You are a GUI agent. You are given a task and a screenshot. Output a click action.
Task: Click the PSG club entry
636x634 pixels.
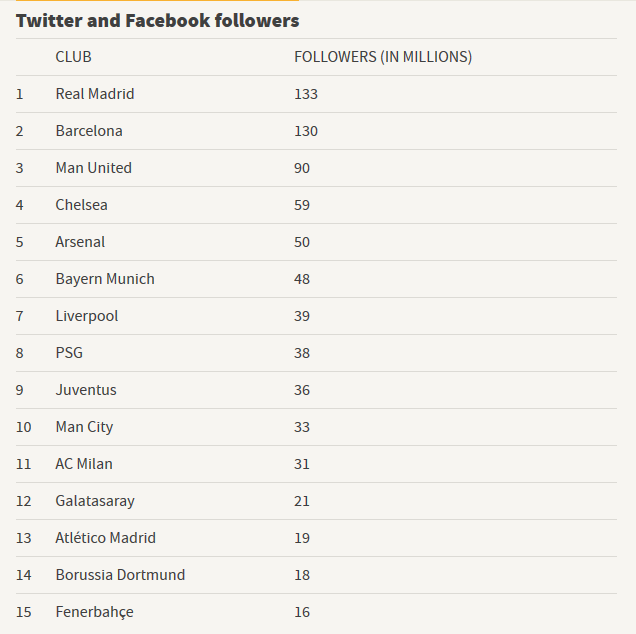coord(69,353)
